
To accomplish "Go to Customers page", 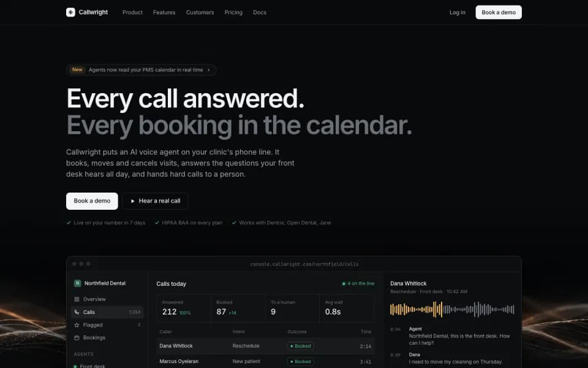I will click(x=200, y=12).
